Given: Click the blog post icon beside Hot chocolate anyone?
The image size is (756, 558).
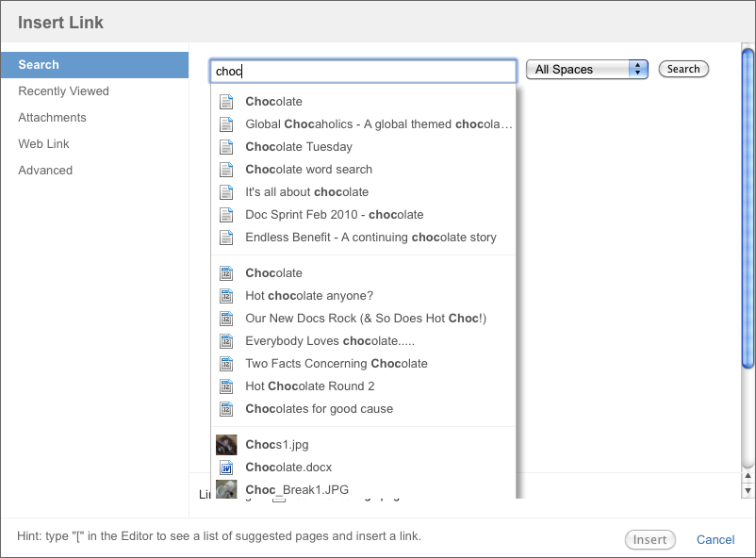Looking at the screenshot, I should (226, 296).
